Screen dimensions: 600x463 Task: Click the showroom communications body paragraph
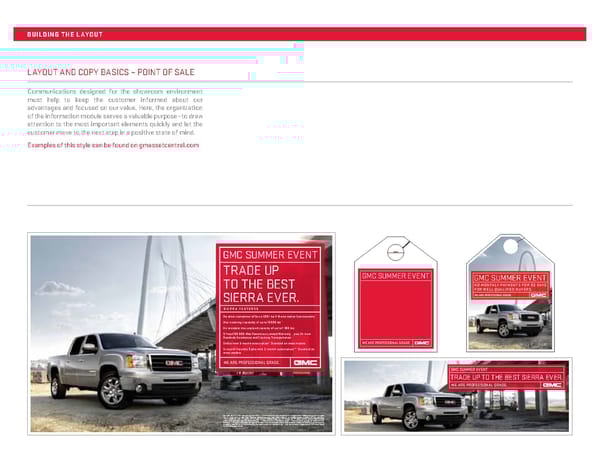[115, 116]
